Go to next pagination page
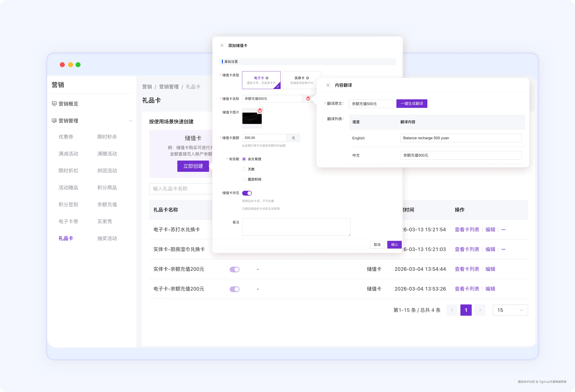This screenshot has width=575, height=392. [480, 310]
